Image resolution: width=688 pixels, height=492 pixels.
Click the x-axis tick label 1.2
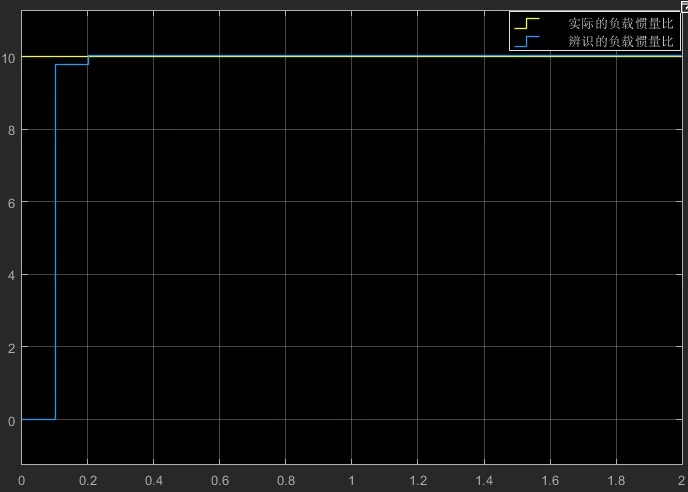pos(418,481)
